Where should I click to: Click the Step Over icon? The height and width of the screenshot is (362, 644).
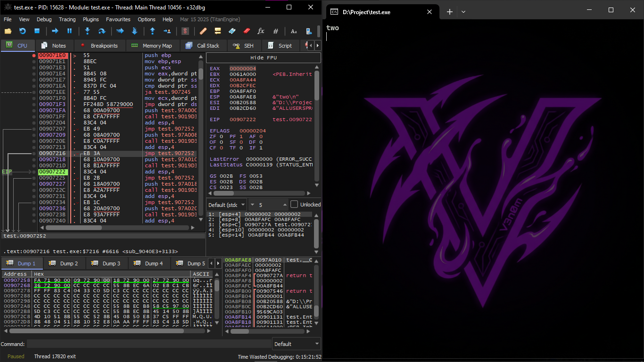click(x=101, y=31)
